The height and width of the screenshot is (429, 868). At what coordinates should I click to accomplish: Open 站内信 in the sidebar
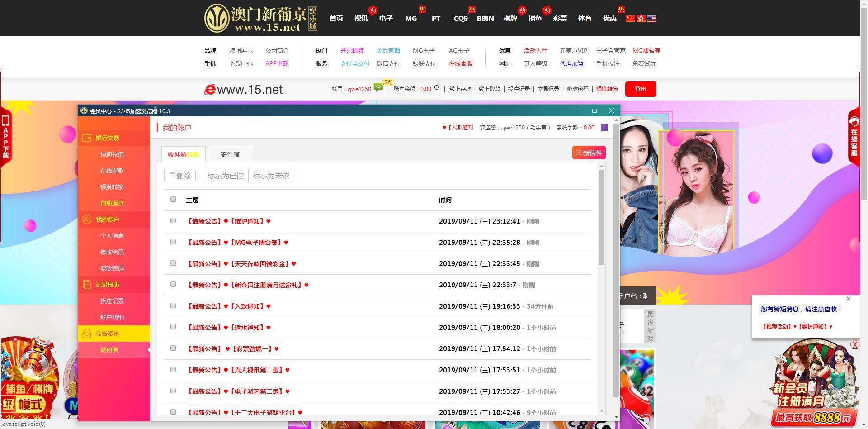pyautogui.click(x=109, y=350)
